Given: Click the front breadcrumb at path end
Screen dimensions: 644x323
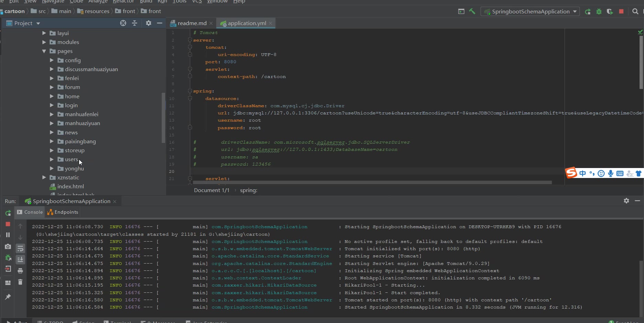Looking at the screenshot, I should pos(154,11).
